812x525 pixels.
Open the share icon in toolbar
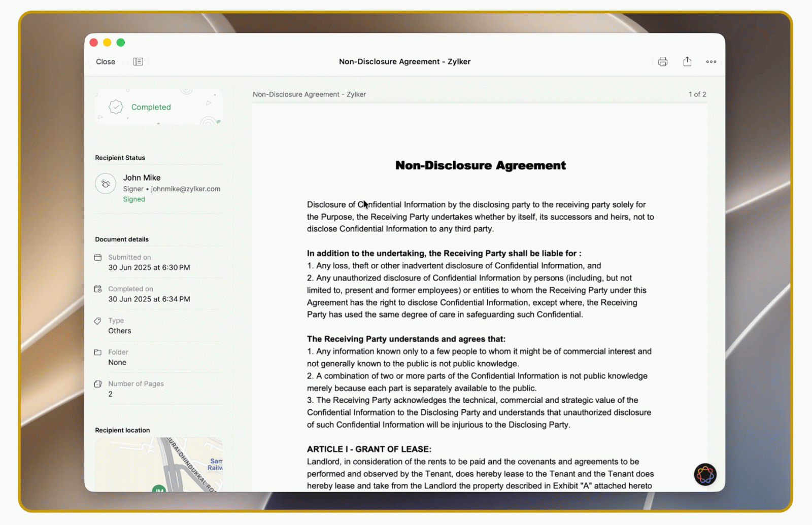[687, 61]
